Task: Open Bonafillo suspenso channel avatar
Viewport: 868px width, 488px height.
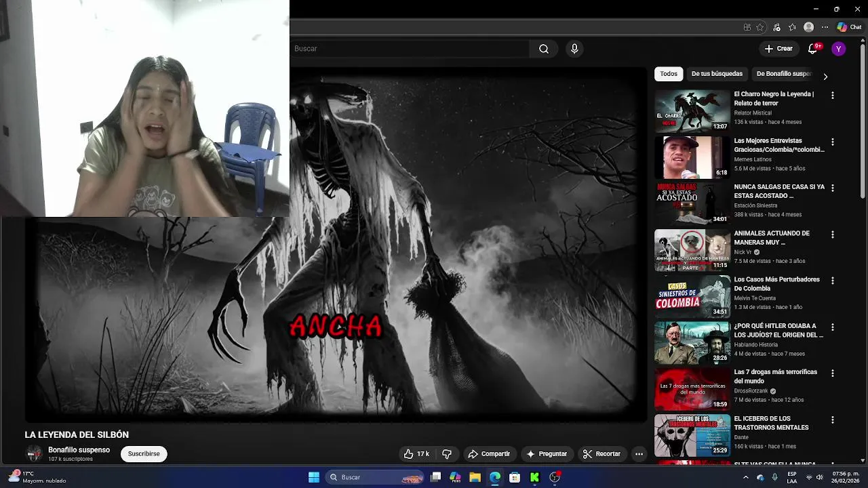Action: pos(34,454)
